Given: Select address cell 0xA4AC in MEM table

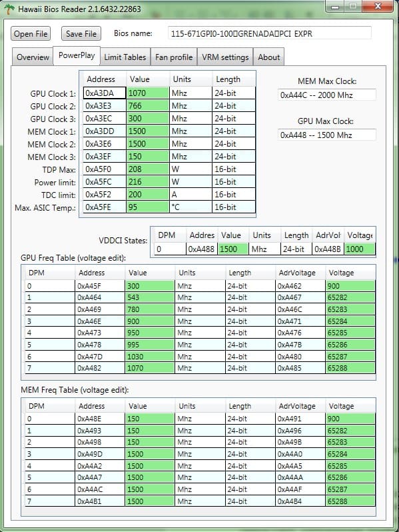Looking at the screenshot, I should click(x=100, y=489).
